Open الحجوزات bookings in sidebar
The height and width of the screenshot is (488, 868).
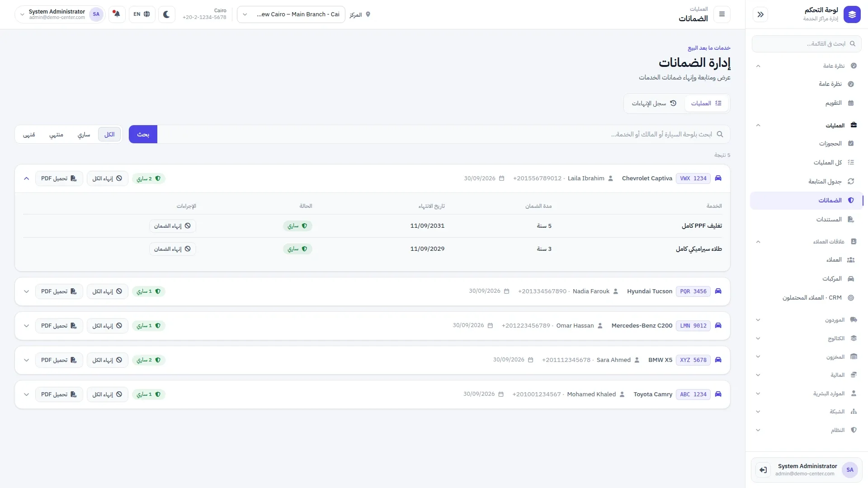pyautogui.click(x=807, y=144)
